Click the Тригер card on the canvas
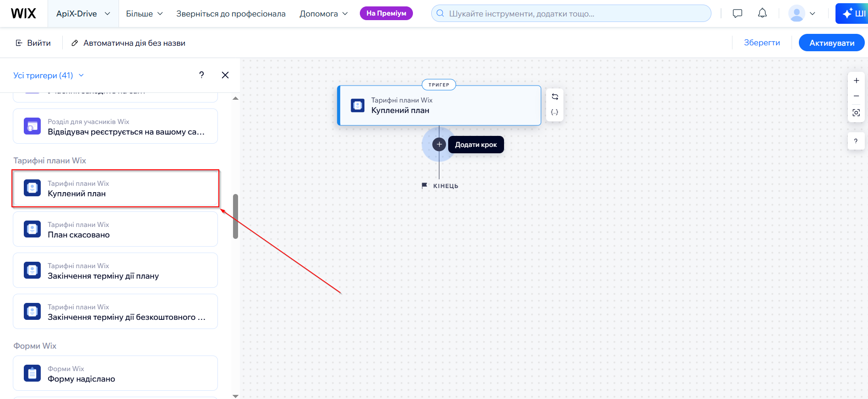 [x=439, y=105]
